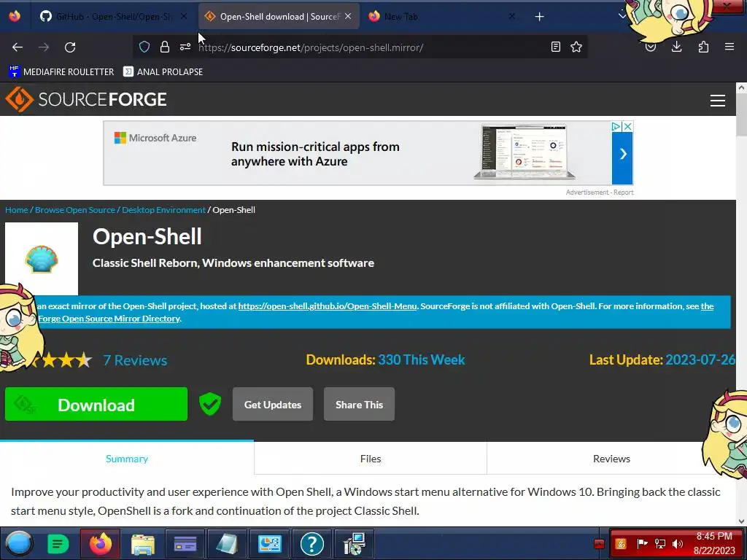Viewport: 747px width, 560px height.
Task: Click the volume speaker tray icon
Action: pyautogui.click(x=677, y=544)
